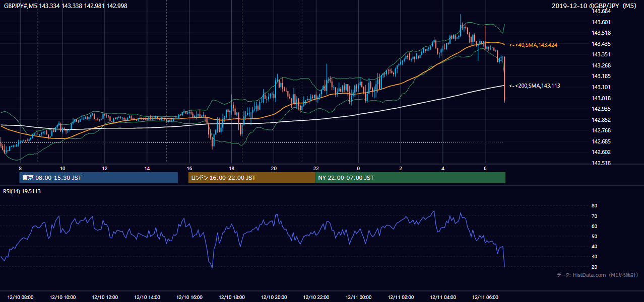Click hour tick 0 under price chart
644x302 pixels.
[x=358, y=168]
